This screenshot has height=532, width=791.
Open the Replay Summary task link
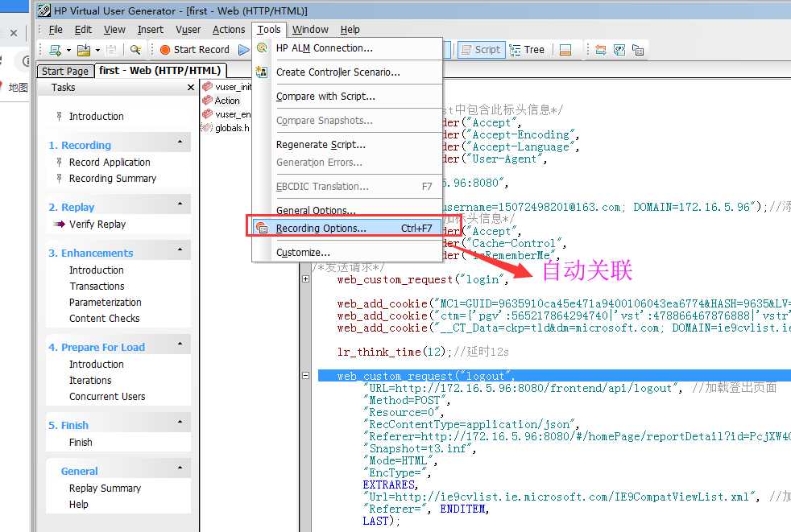[105, 488]
